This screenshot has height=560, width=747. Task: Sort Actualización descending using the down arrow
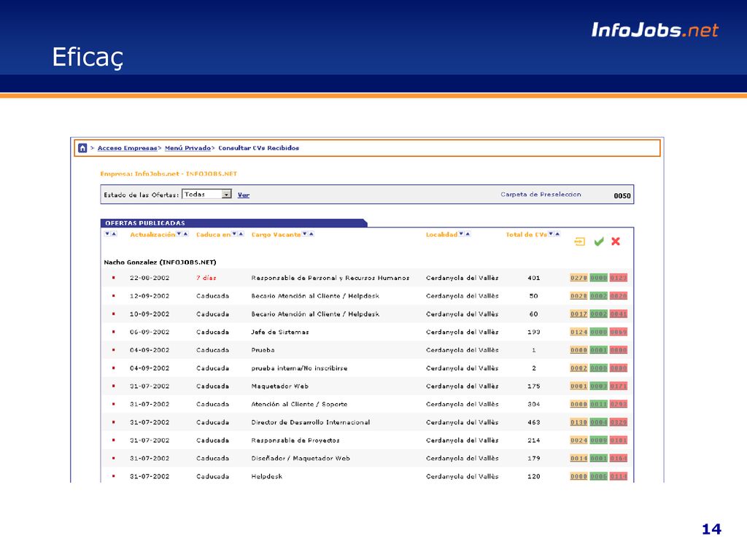point(179,234)
